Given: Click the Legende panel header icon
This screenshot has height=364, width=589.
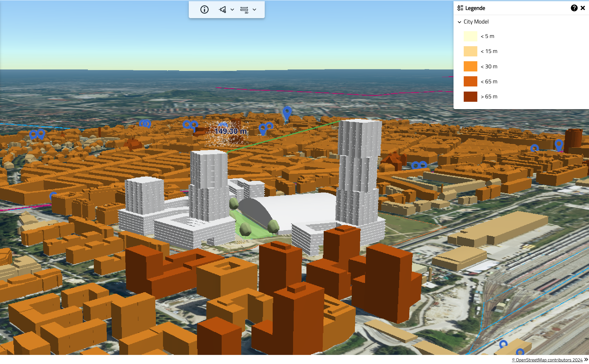Looking at the screenshot, I should [460, 8].
